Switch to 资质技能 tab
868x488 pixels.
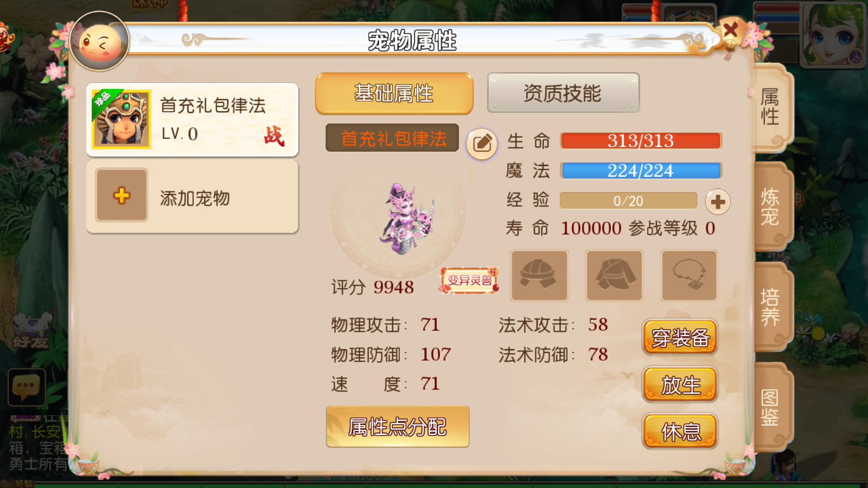point(563,93)
